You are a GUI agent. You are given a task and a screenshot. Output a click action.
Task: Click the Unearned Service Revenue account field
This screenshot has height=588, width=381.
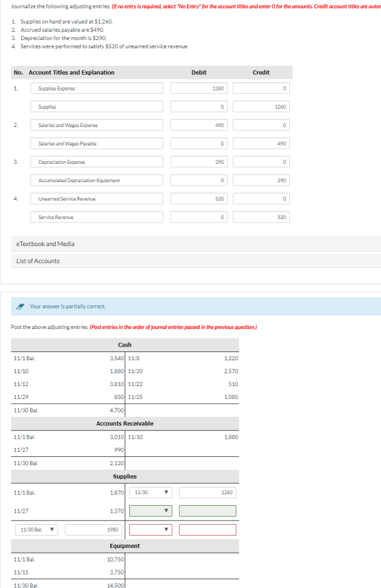(x=97, y=198)
